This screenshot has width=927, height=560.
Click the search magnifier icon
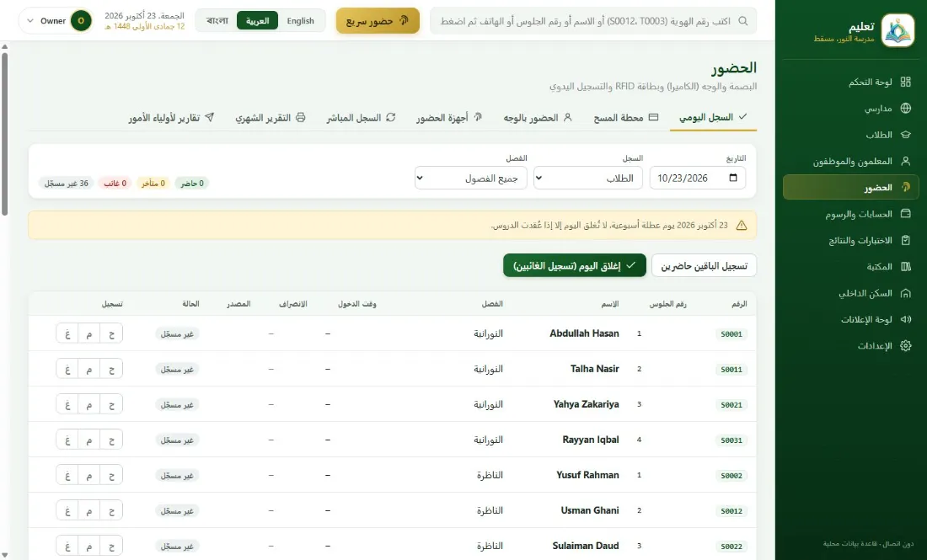click(743, 21)
